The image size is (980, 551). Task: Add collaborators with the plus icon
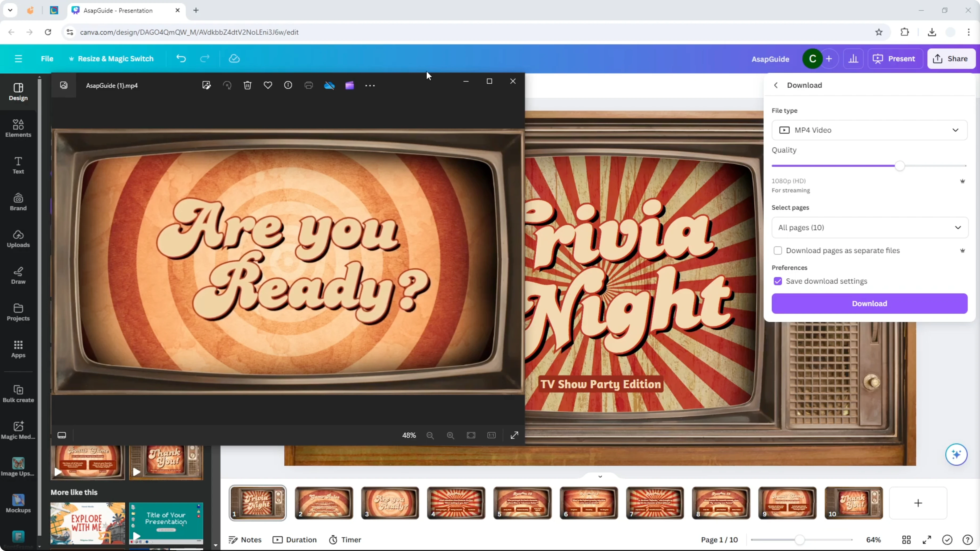click(829, 59)
